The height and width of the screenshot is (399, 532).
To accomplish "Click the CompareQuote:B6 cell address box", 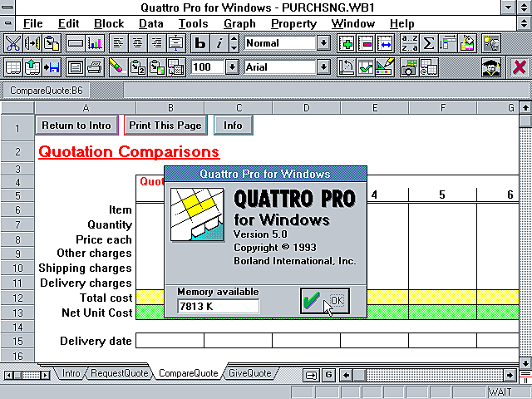I will pyautogui.click(x=47, y=91).
